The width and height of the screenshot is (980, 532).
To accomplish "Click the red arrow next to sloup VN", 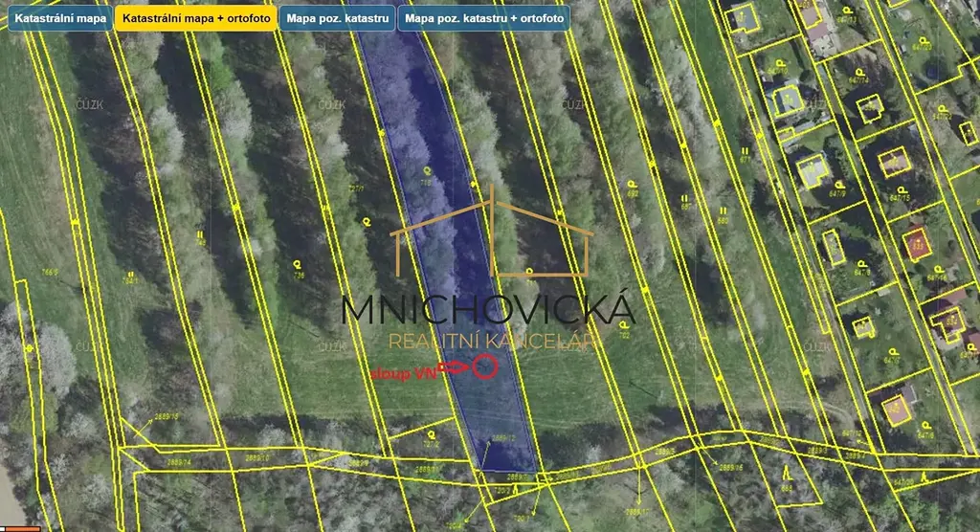I will click(x=454, y=367).
